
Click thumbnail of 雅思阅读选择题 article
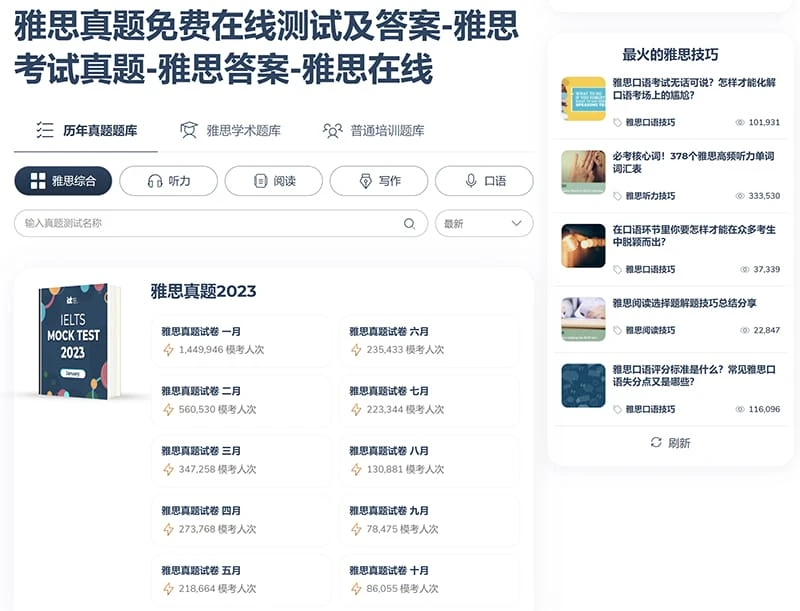(x=583, y=319)
